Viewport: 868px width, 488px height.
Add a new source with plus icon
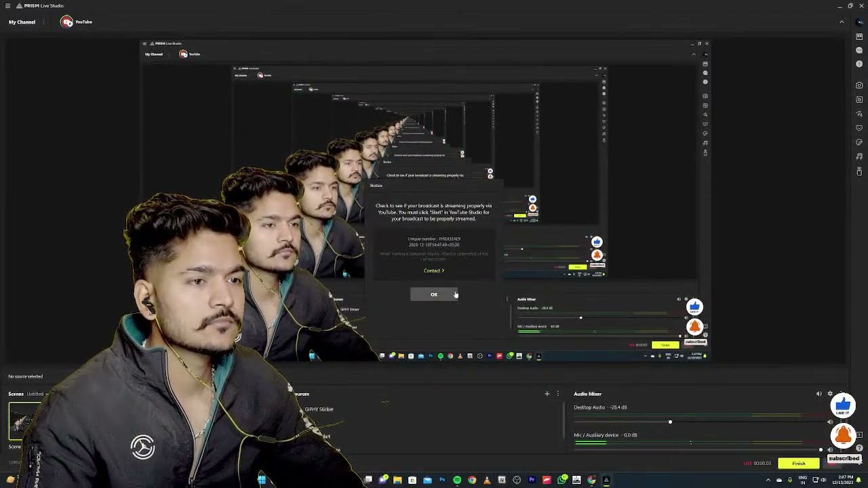[547, 394]
